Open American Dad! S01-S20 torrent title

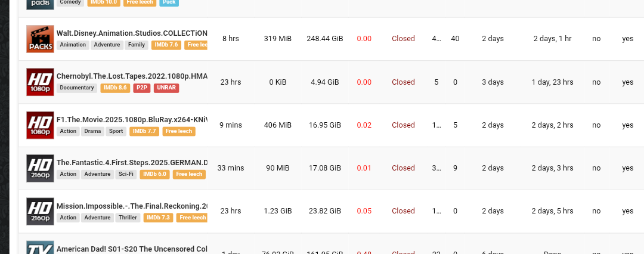(x=132, y=249)
